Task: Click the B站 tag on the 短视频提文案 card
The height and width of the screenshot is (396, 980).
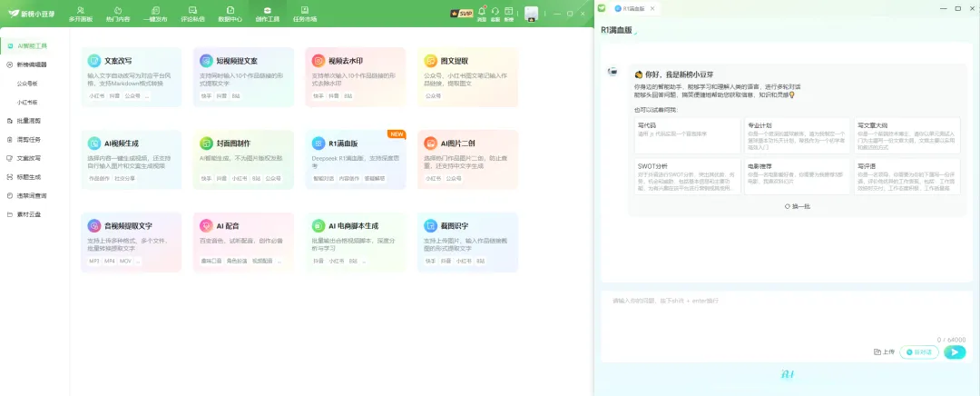Action: (236, 96)
